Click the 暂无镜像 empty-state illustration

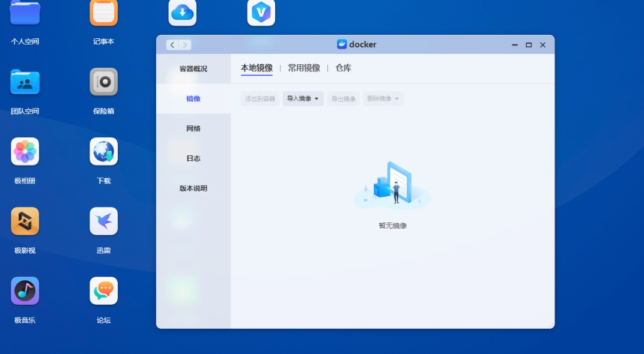[x=392, y=185]
